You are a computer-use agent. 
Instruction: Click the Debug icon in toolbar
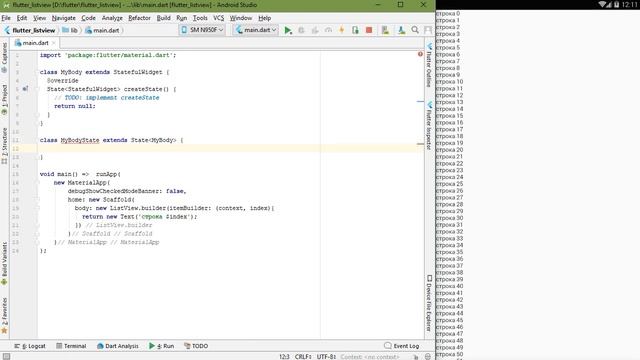(x=301, y=30)
